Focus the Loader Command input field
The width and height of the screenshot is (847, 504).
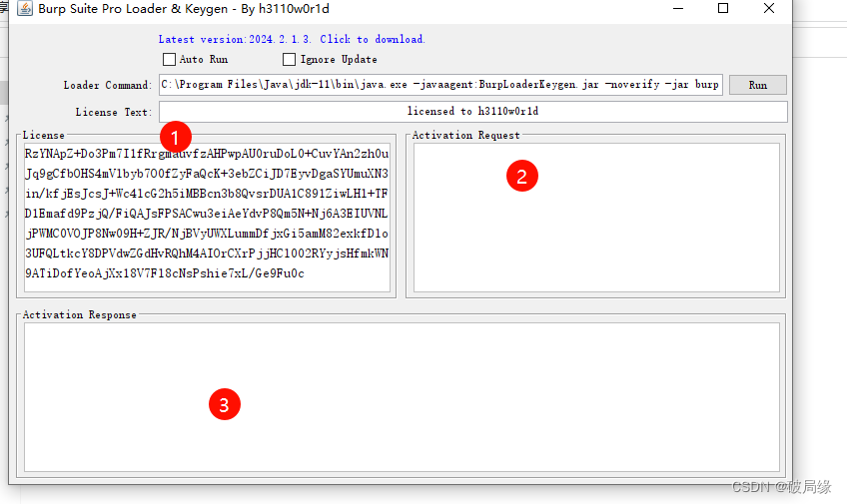(440, 85)
